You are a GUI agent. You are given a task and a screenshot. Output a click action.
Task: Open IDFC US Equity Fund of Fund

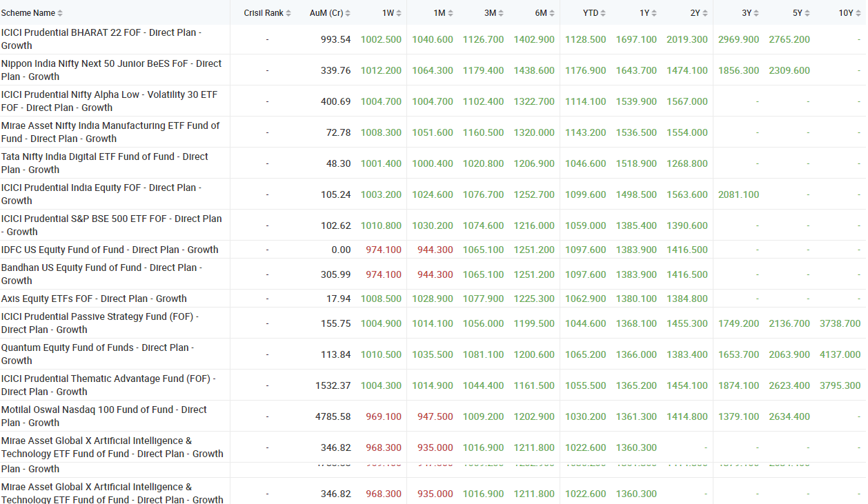[x=110, y=250]
